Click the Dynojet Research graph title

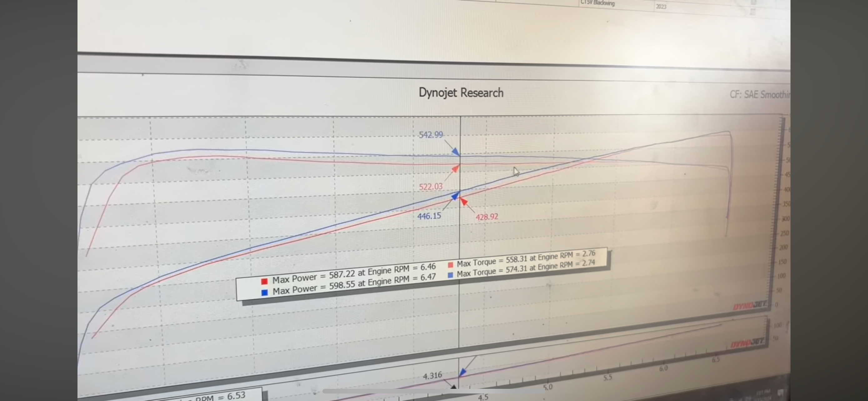pyautogui.click(x=461, y=92)
